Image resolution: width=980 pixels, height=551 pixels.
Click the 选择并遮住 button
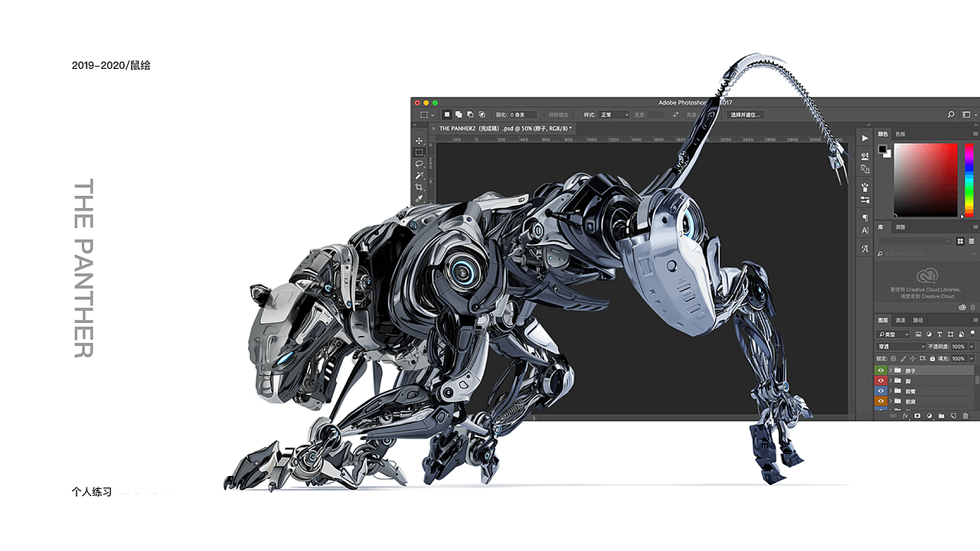pyautogui.click(x=746, y=114)
